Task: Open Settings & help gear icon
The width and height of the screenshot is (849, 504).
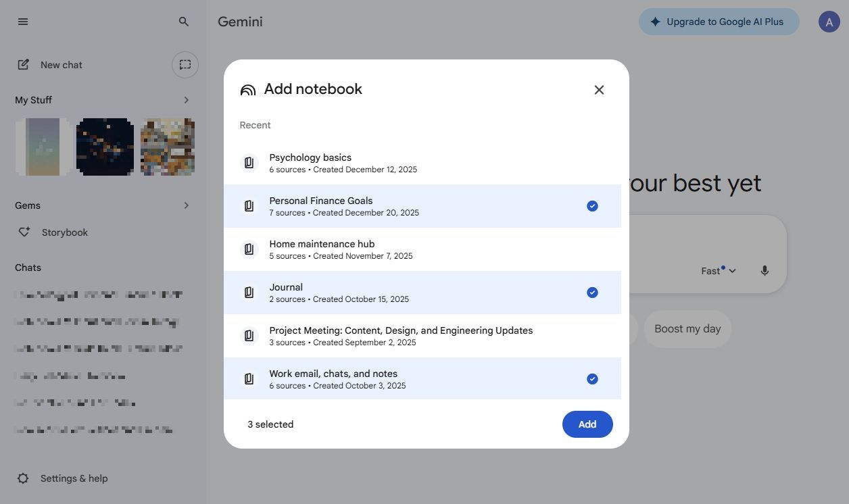Action: 23,478
